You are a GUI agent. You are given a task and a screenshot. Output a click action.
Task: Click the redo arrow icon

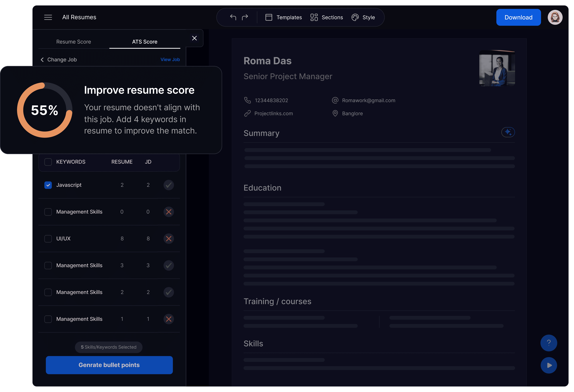245,17
